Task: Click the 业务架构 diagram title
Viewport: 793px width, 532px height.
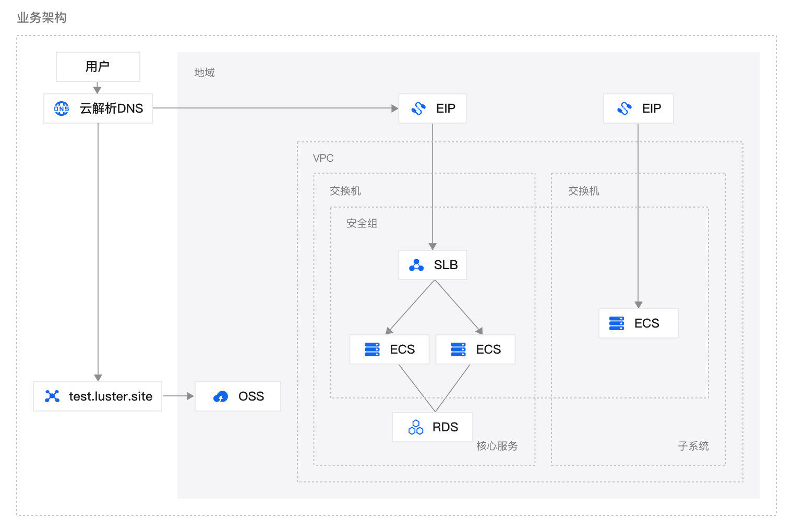Action: tap(42, 18)
